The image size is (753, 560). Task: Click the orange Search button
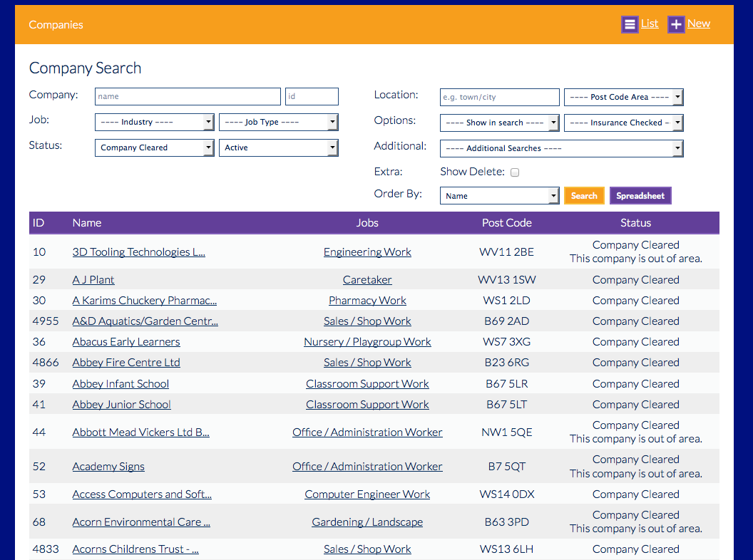coord(584,196)
